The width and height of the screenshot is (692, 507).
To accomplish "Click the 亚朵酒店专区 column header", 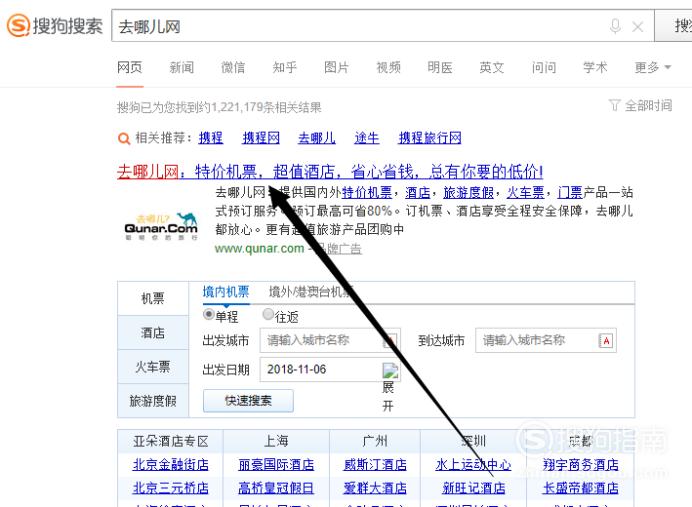I will [x=170, y=441].
